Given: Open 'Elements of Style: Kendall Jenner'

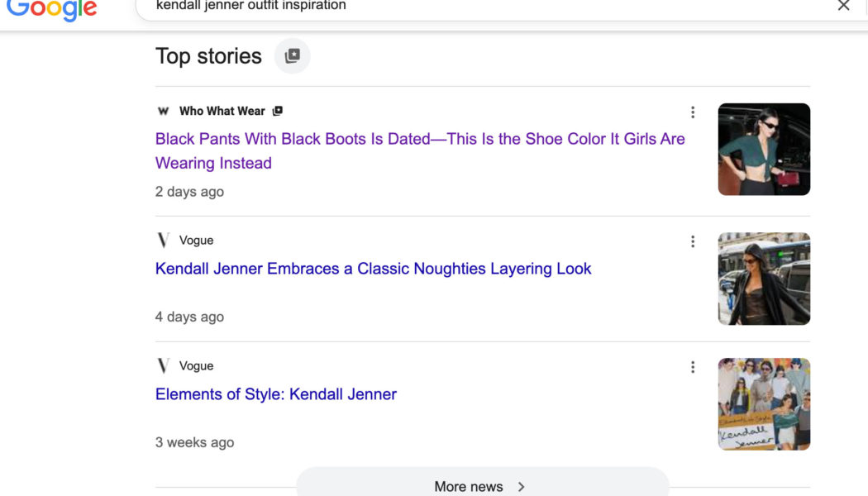Looking at the screenshot, I should (275, 394).
